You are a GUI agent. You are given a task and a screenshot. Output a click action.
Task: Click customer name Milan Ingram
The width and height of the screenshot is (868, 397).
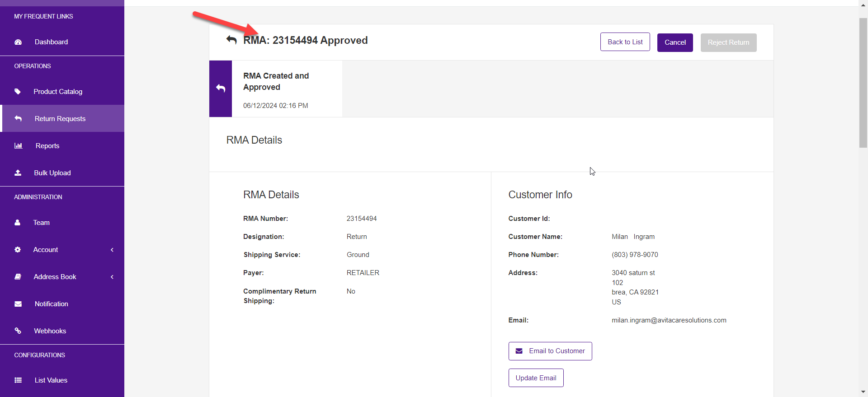[633, 237]
